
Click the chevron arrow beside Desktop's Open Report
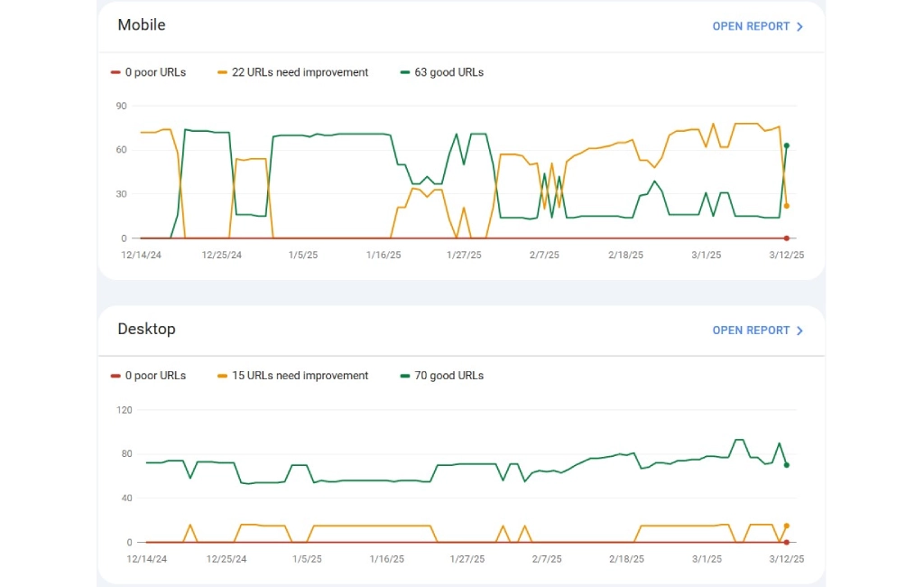(x=799, y=331)
